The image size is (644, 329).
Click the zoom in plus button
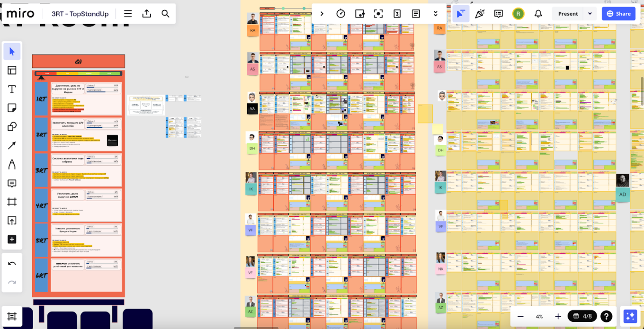click(558, 316)
